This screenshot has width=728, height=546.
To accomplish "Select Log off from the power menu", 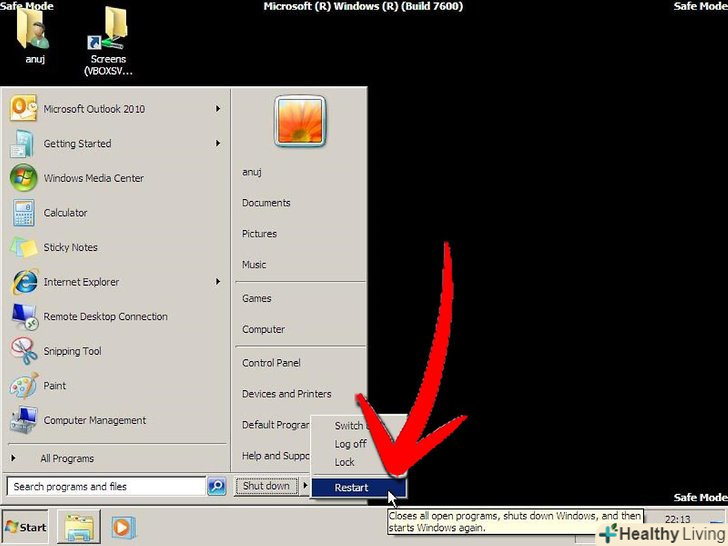I will click(x=351, y=444).
